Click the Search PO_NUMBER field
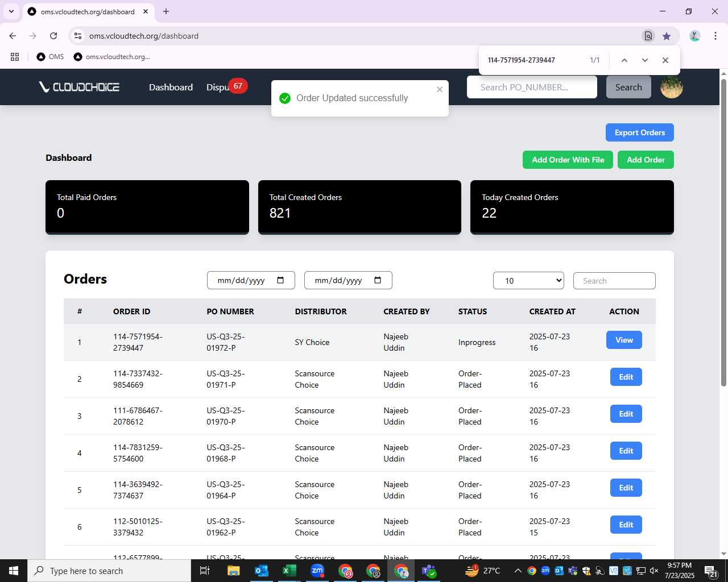The height and width of the screenshot is (582, 728). [532, 87]
